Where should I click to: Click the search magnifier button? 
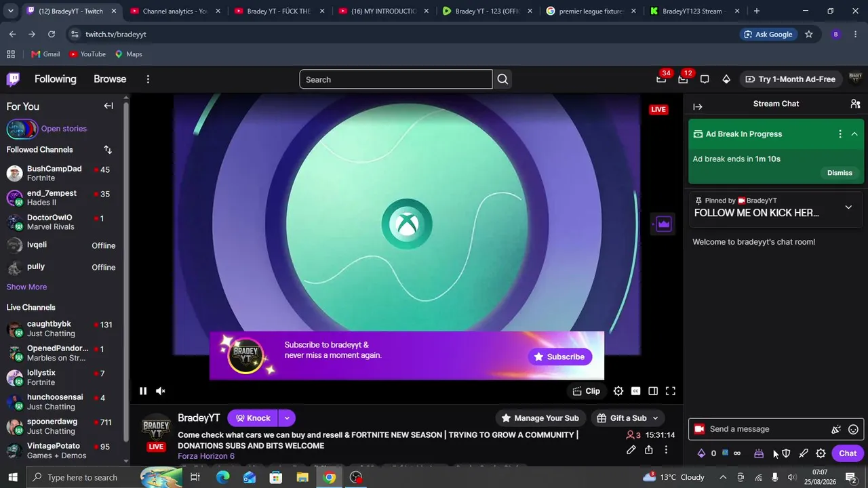tap(502, 79)
